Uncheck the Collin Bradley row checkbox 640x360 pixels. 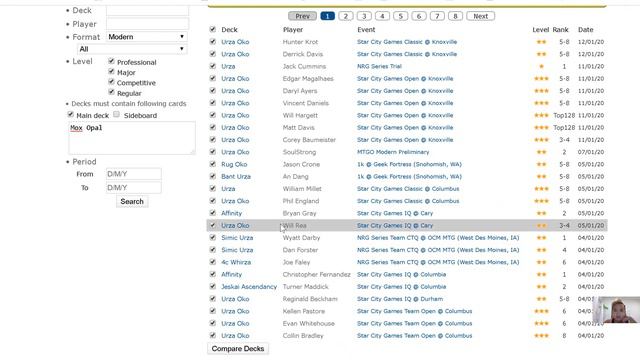pos(213,335)
